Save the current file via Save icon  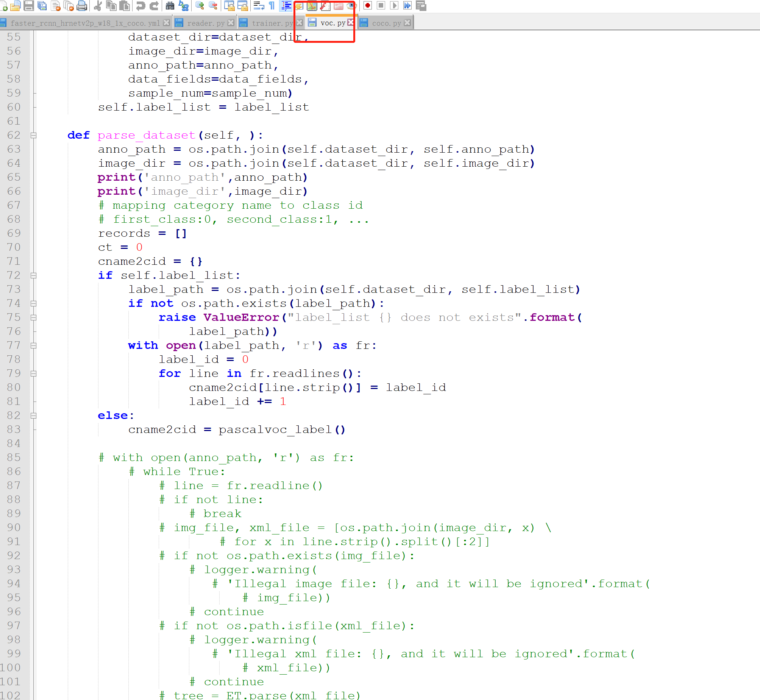click(28, 6)
